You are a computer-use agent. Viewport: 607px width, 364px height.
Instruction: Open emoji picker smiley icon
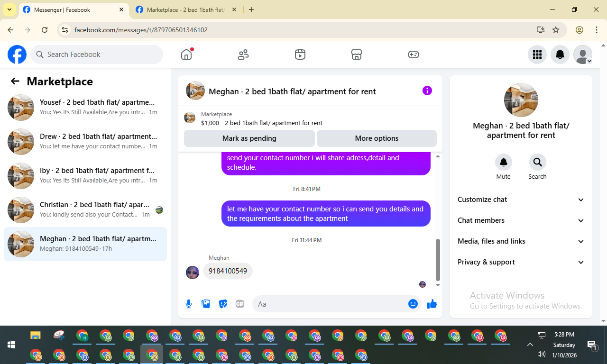coord(413,304)
